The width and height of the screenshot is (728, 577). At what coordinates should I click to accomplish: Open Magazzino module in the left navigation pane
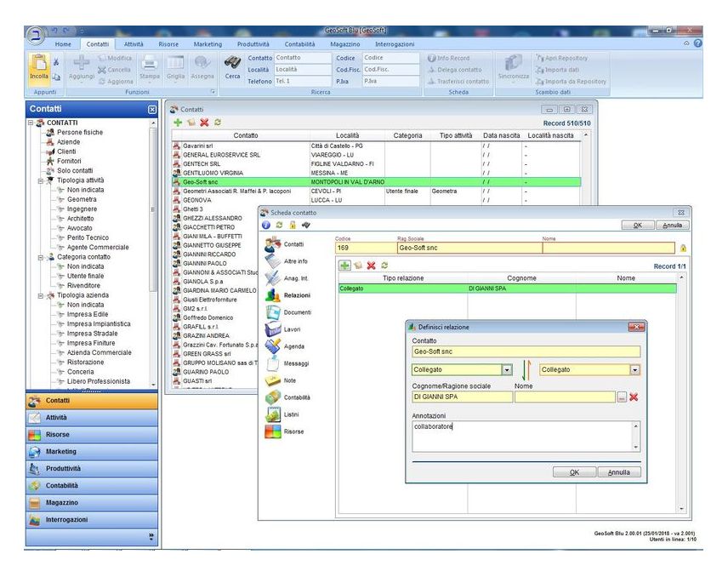[92, 503]
